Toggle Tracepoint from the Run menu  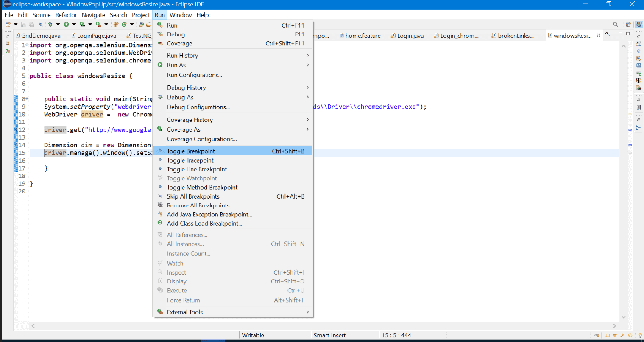tap(190, 160)
